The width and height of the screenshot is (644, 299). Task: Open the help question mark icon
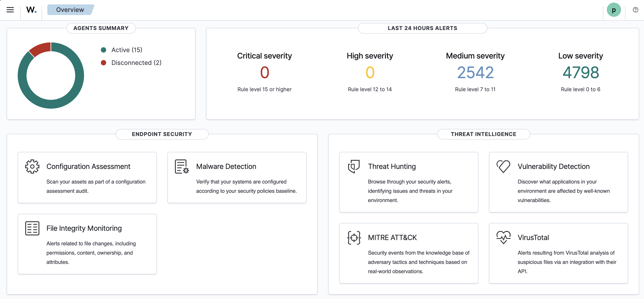[x=635, y=10]
